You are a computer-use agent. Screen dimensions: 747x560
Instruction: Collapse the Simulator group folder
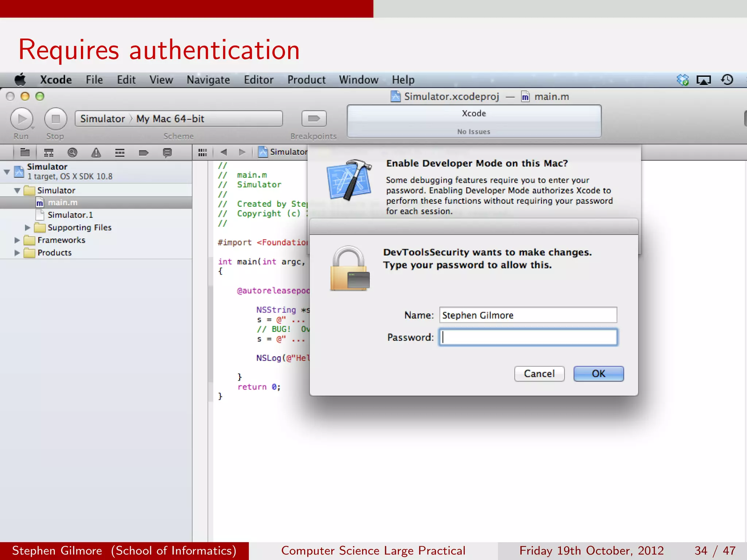[x=17, y=190]
